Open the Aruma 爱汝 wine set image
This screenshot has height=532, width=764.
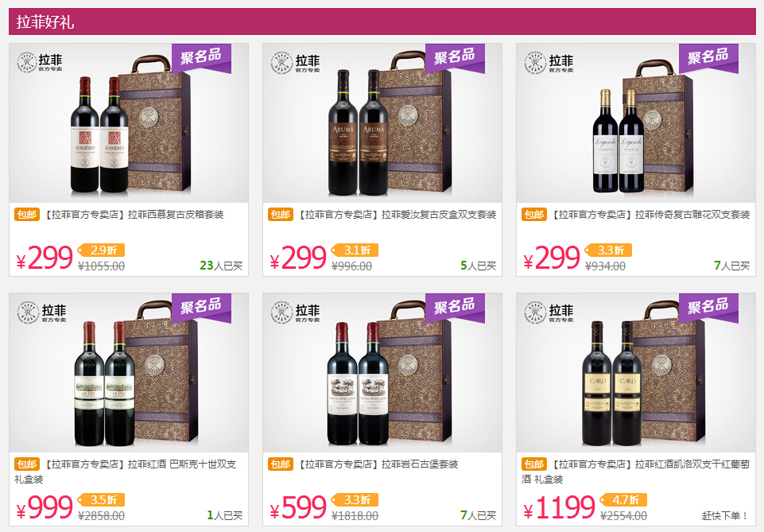pyautogui.click(x=382, y=122)
